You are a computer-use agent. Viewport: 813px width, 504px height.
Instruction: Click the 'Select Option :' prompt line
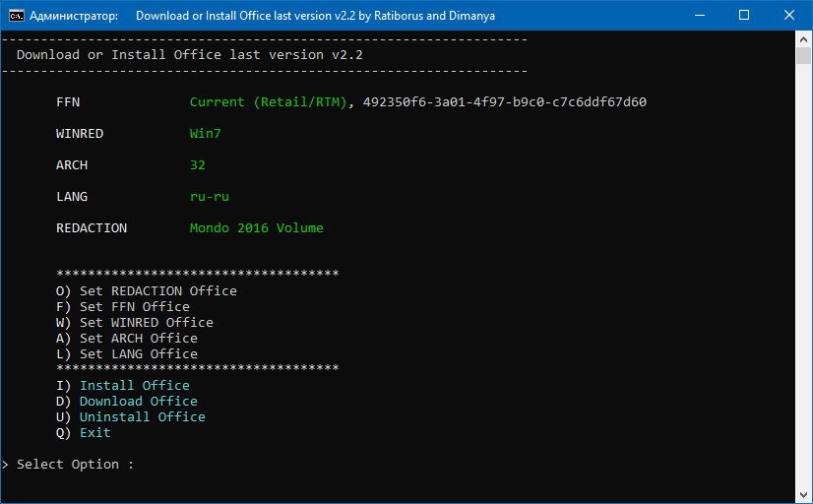tap(68, 464)
